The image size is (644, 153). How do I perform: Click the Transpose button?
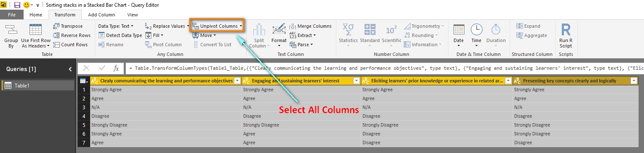[68, 26]
